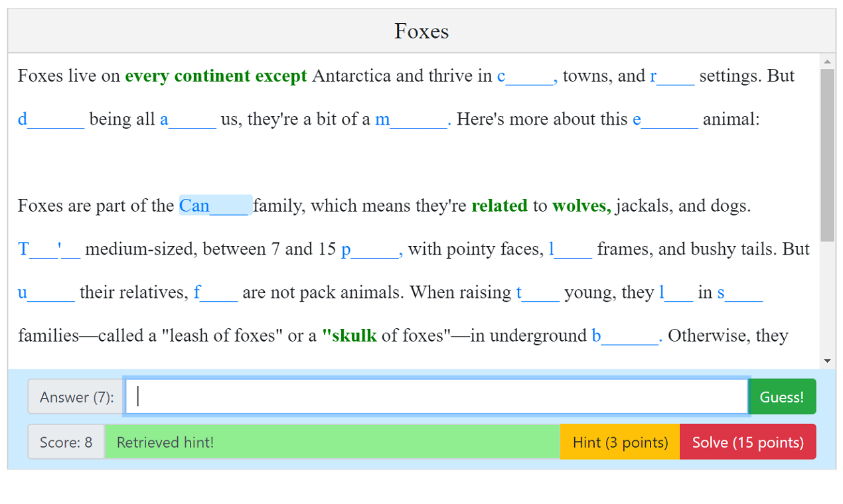843x504 pixels.
Task: Select the blank 'u_____' before 'their relatives'
Action: [x=46, y=292]
